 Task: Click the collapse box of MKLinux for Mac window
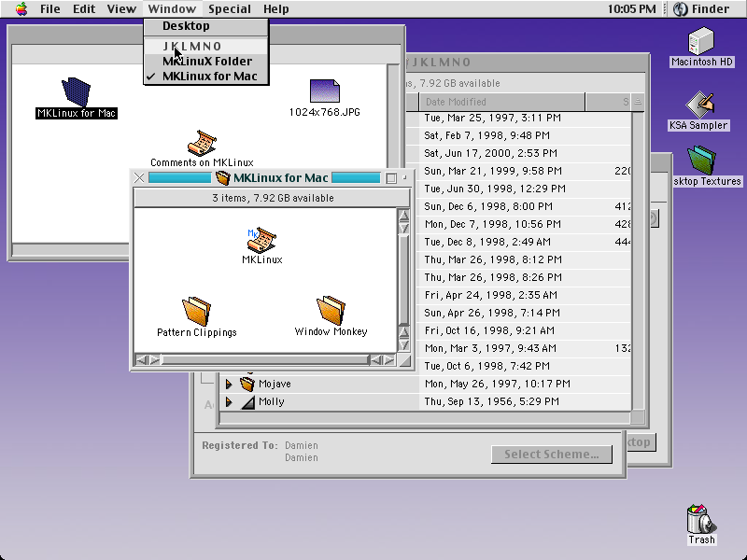pos(404,178)
